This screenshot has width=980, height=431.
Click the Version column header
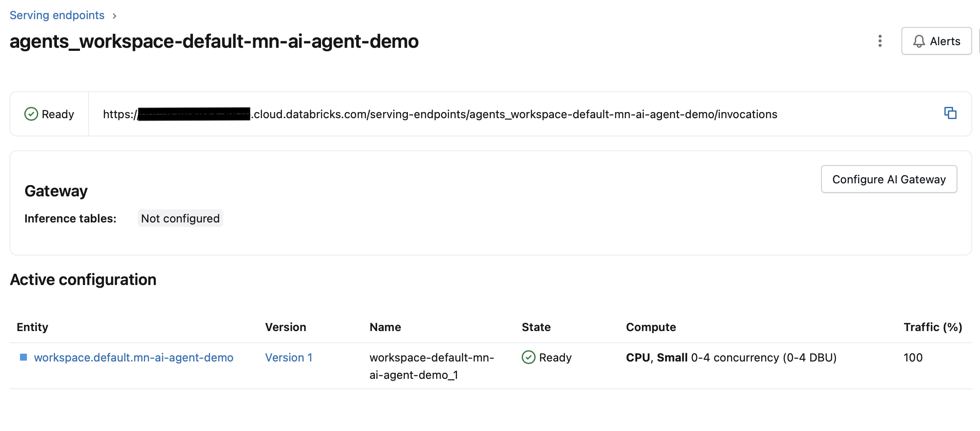pos(286,327)
